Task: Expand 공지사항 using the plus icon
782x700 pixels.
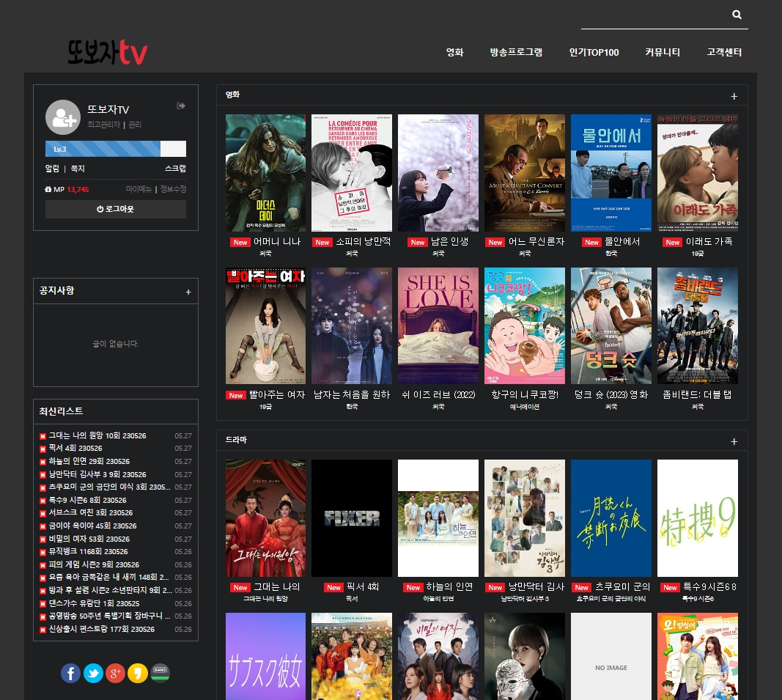Action: 188,292
